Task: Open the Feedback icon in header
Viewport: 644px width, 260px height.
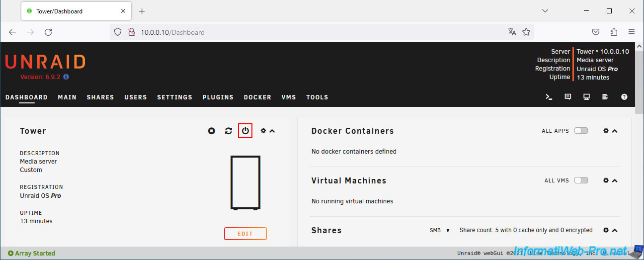Action: point(567,97)
